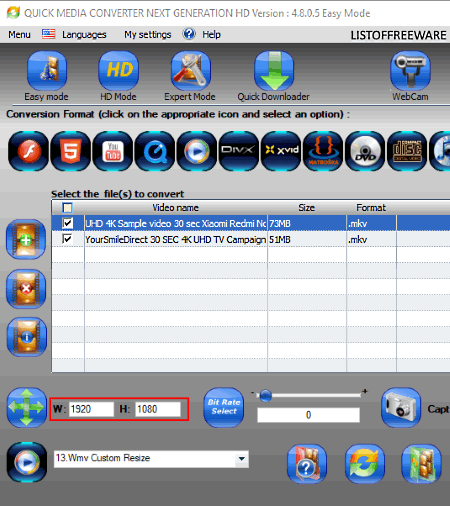Open the 13.Wmv Custom Resize dropdown

click(x=242, y=459)
